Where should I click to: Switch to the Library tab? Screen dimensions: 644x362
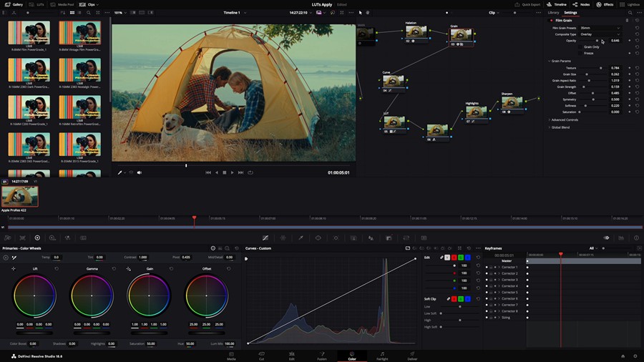[553, 12]
